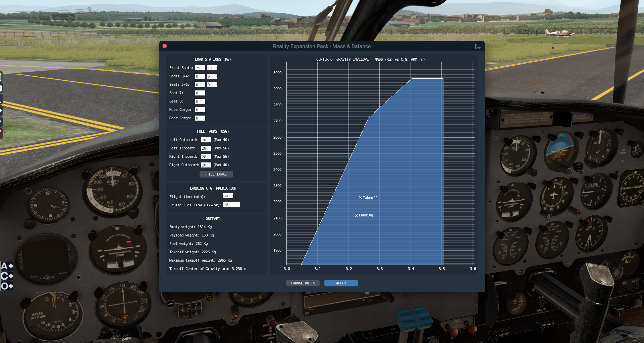Image resolution: width=644 pixels, height=343 pixels.
Task: Edit the Left Outboard fuel field
Action: tap(206, 140)
